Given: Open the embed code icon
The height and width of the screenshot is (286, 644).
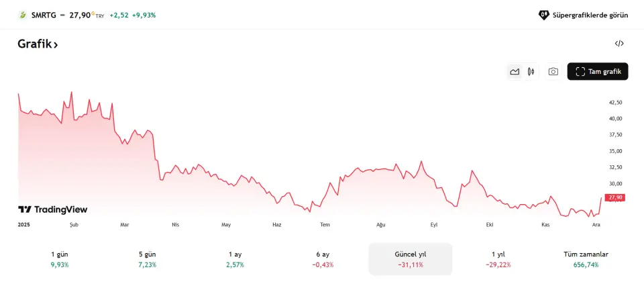Looking at the screenshot, I should point(619,44).
